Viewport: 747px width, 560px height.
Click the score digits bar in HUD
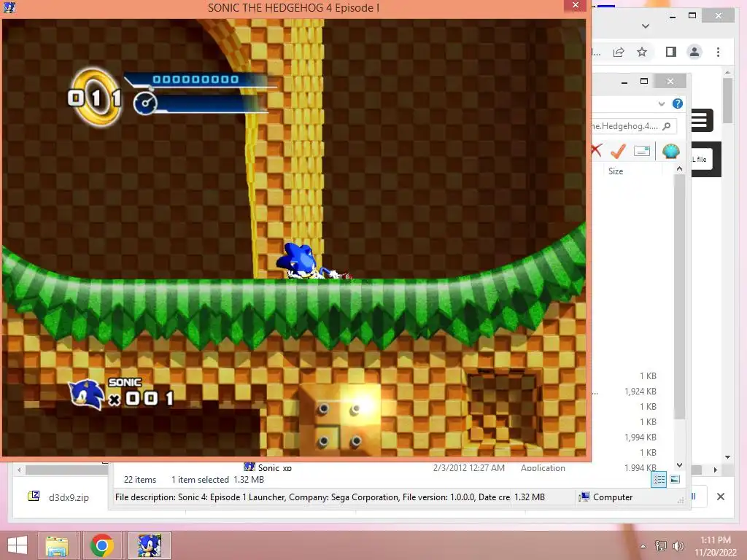196,79
